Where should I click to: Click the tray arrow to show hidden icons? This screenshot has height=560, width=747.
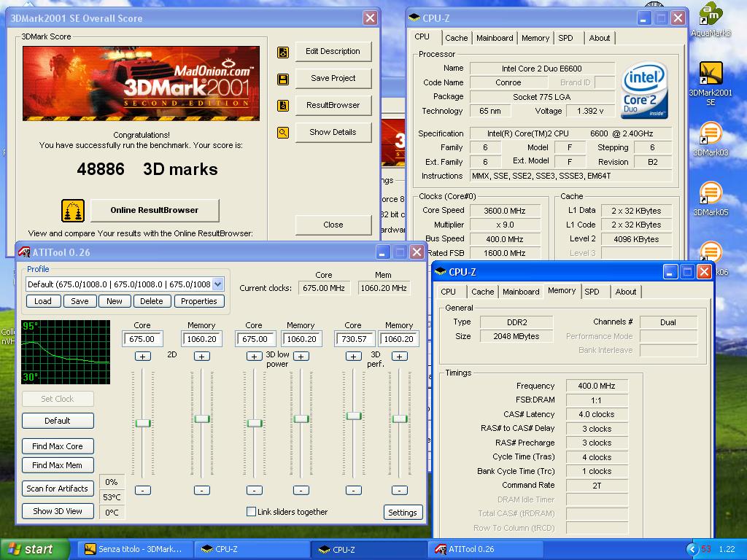click(x=692, y=549)
